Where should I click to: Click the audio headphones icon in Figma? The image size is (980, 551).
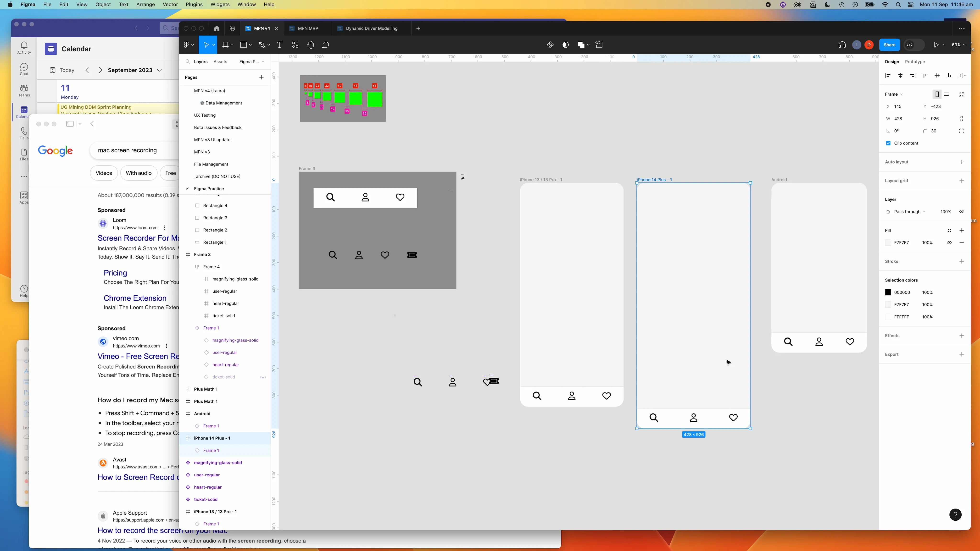click(842, 45)
